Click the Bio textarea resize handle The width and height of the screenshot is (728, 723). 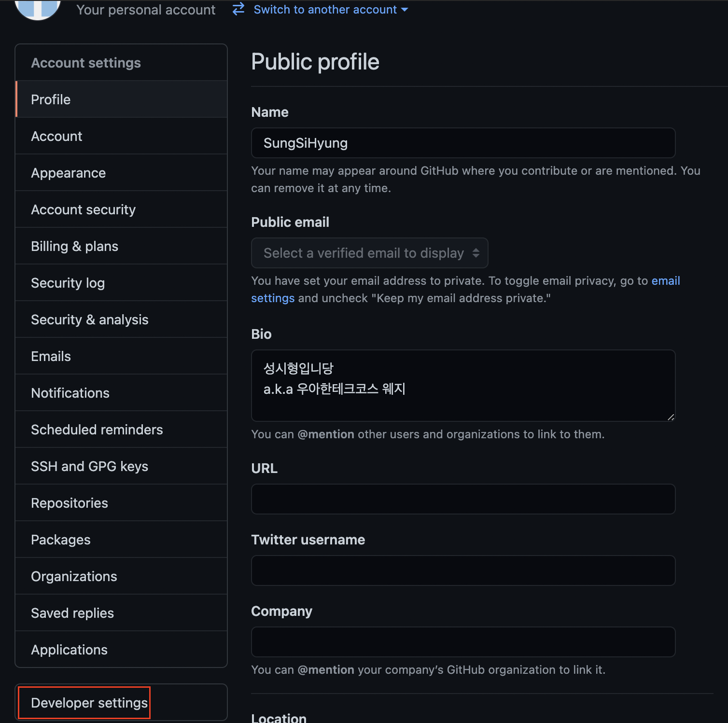click(x=671, y=417)
